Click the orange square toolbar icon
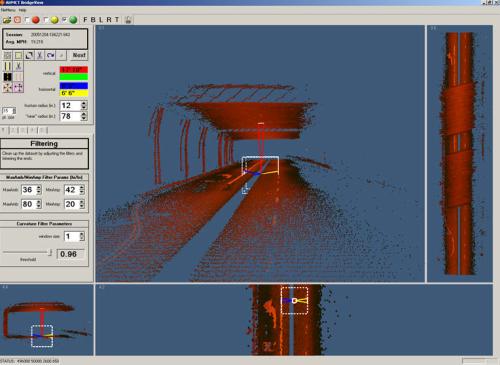 point(17,20)
